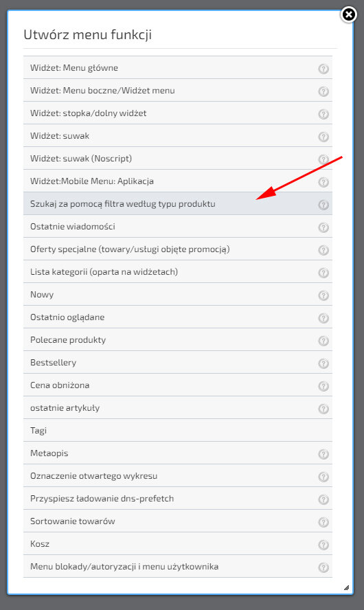Click help icon for Polecane produkty

(323, 341)
